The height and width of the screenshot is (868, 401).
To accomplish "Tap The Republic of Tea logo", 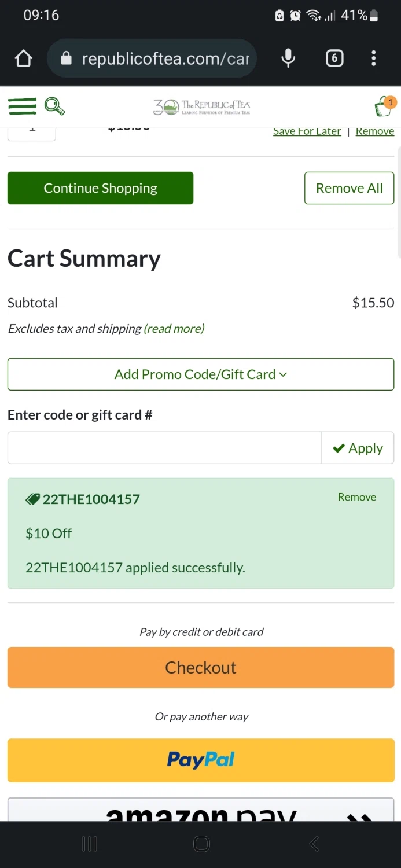I will (x=201, y=106).
